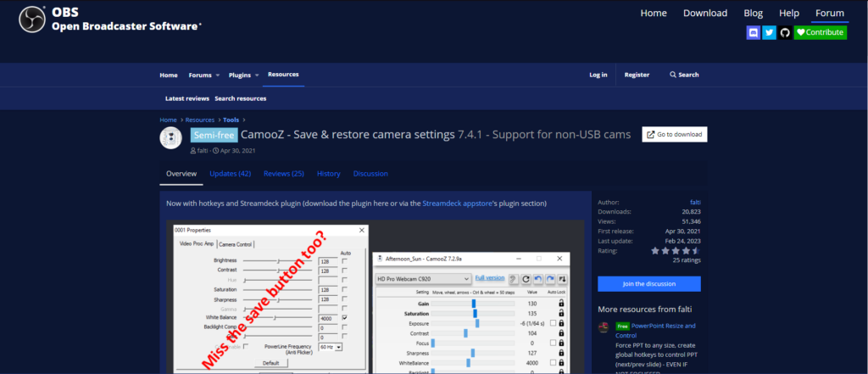The height and width of the screenshot is (374, 868).
Task: Click the refresh icon in CamooZ toolbar
Action: [x=526, y=278]
